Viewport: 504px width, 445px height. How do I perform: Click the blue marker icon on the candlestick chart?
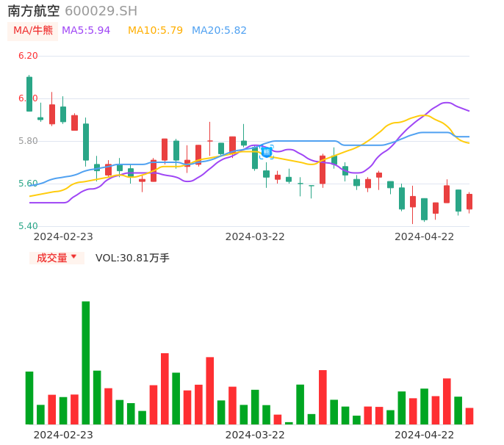pyautogui.click(x=266, y=152)
